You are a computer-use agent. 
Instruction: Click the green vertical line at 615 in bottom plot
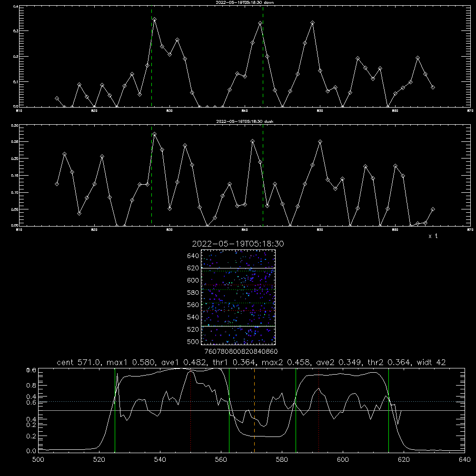coord(388,410)
